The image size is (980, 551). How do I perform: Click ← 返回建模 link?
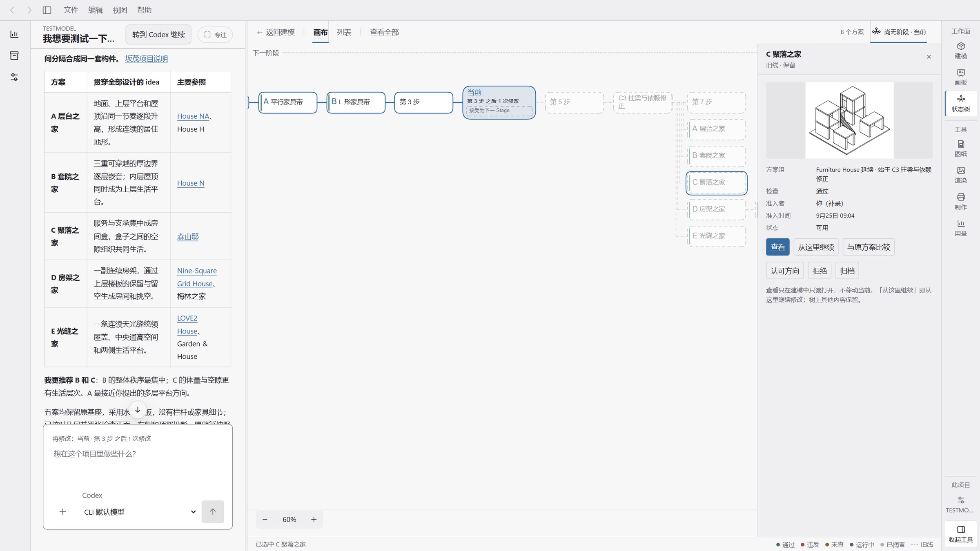[x=276, y=32]
